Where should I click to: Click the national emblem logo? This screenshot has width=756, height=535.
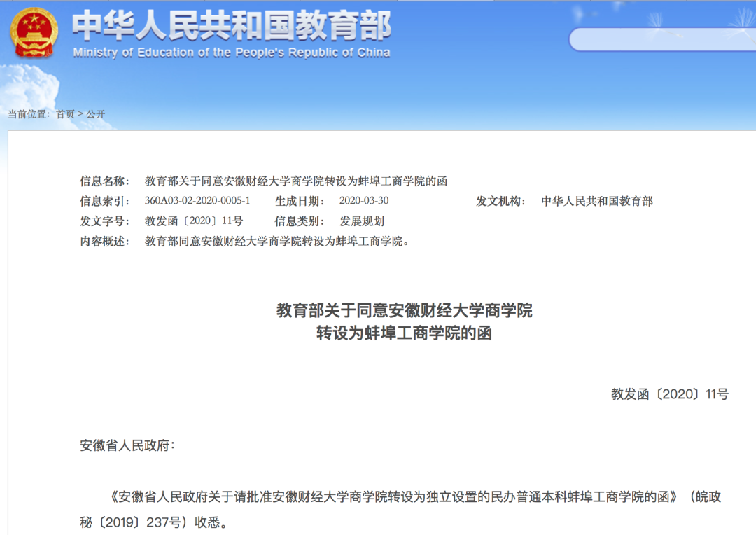click(x=34, y=32)
